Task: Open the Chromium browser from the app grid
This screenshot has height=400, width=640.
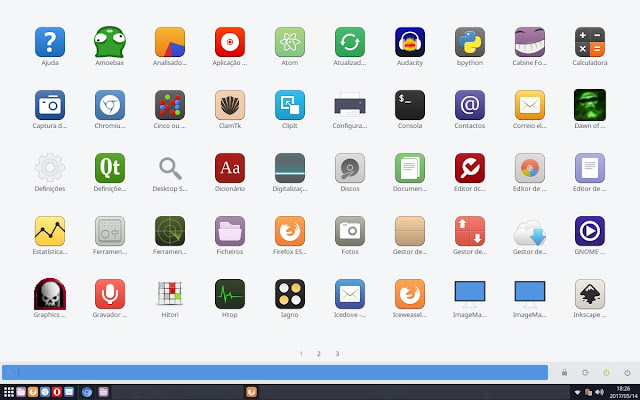Action: 110,105
